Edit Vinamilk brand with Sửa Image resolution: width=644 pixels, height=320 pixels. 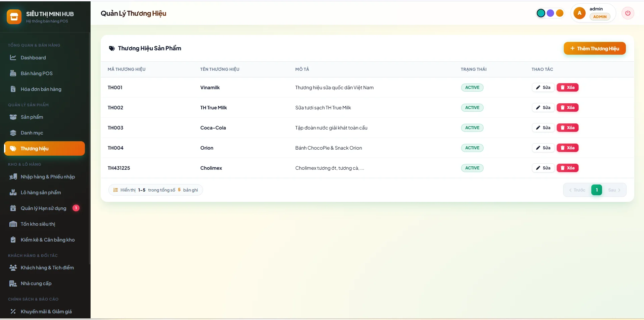(543, 88)
